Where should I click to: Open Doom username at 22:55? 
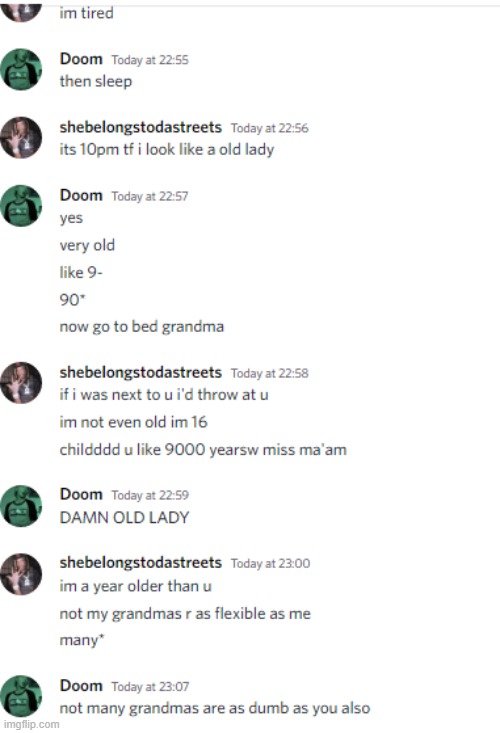[81, 59]
